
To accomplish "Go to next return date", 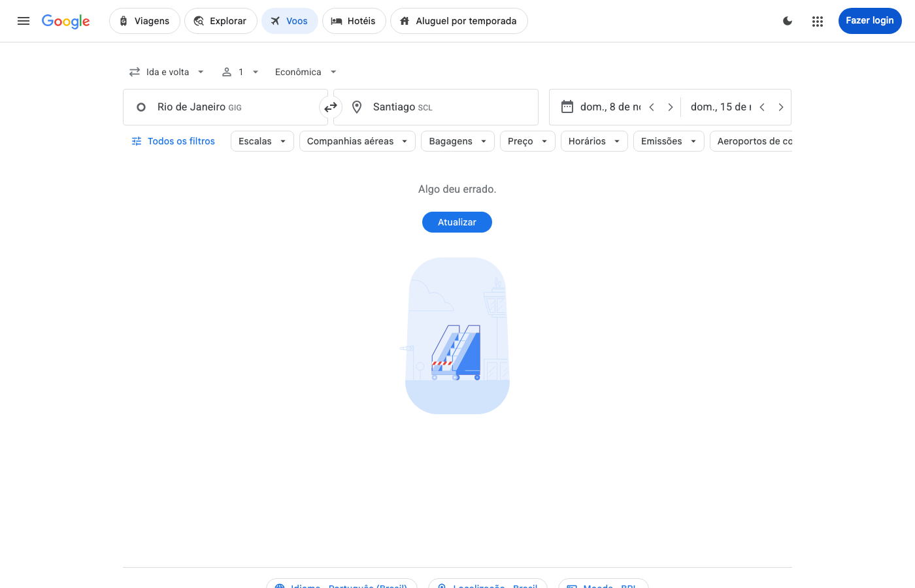I will click(781, 107).
